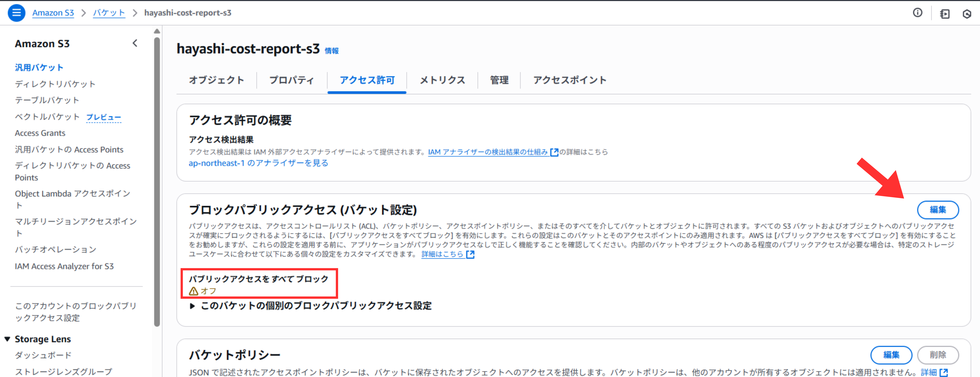Open the メトリクス tab
980x377 pixels.
click(442, 80)
